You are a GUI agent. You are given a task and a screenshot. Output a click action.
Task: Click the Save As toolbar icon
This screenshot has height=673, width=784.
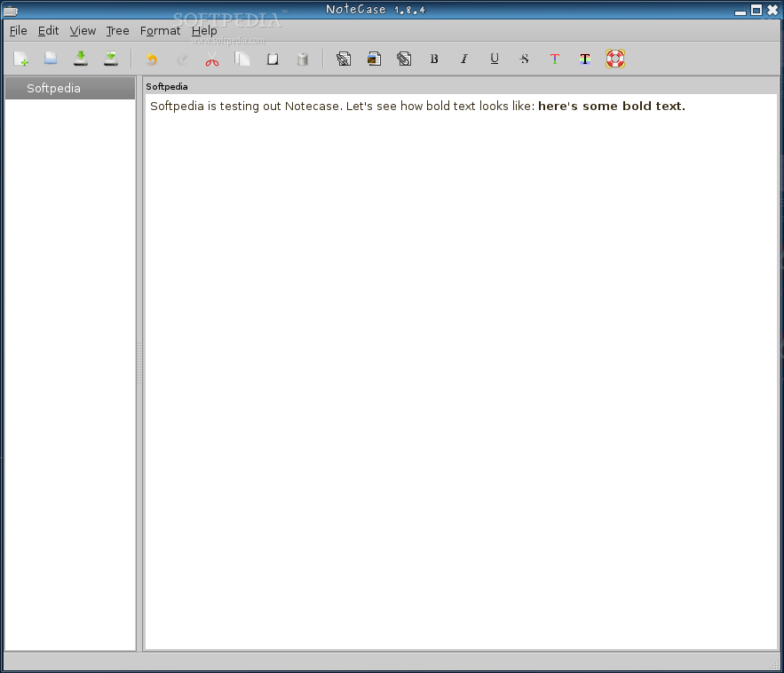pos(110,59)
